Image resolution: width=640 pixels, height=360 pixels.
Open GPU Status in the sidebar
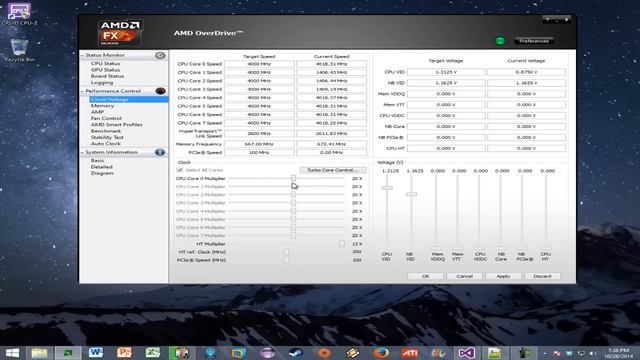tap(105, 70)
